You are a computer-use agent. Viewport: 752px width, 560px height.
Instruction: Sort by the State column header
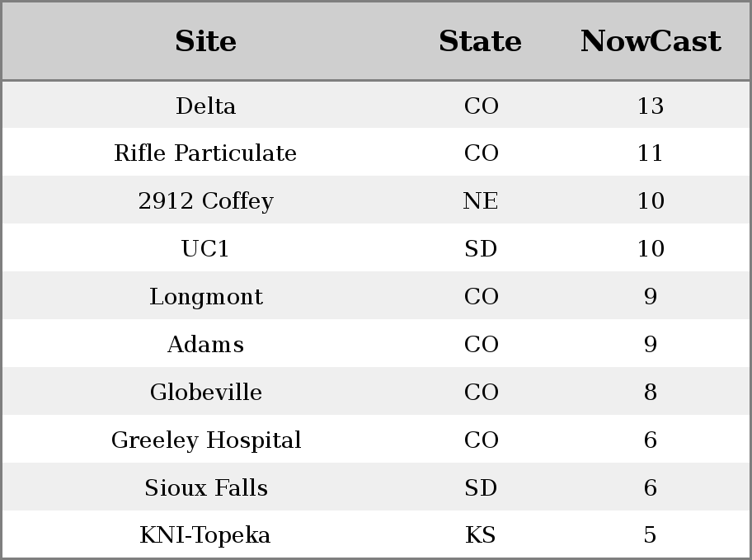[x=480, y=41]
